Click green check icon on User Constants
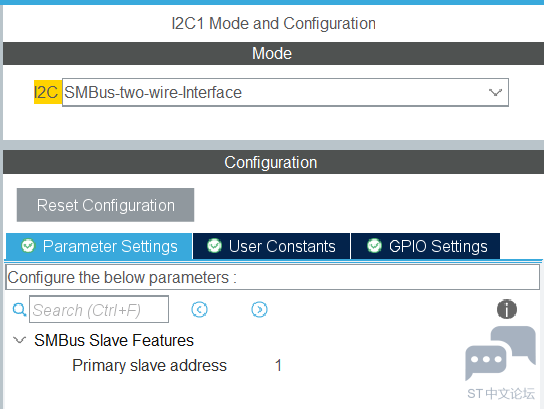Image resolution: width=544 pixels, height=409 pixels. 214,246
